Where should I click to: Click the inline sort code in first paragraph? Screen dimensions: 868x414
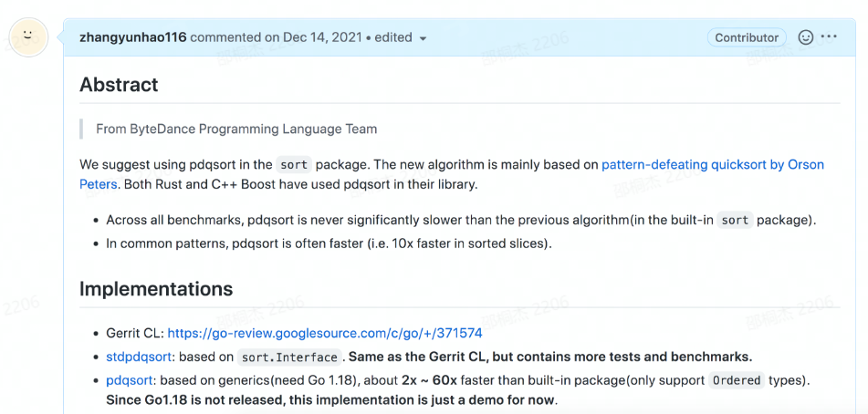point(294,165)
